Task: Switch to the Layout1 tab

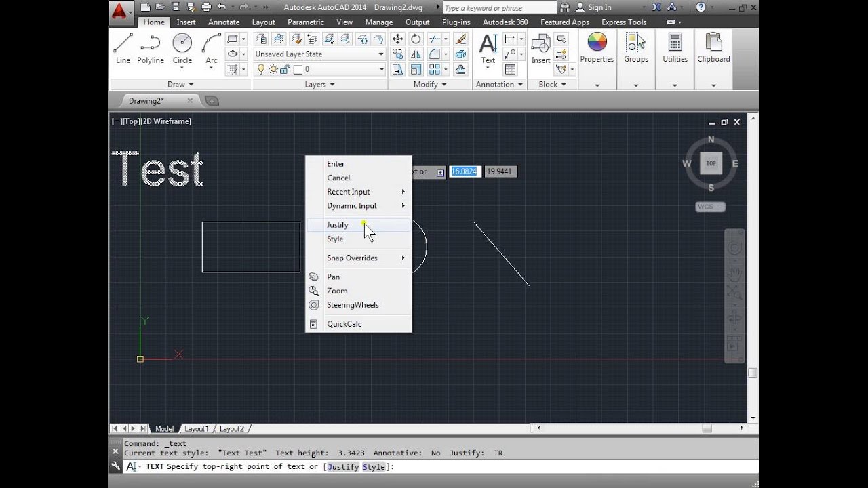Action: coord(197,429)
